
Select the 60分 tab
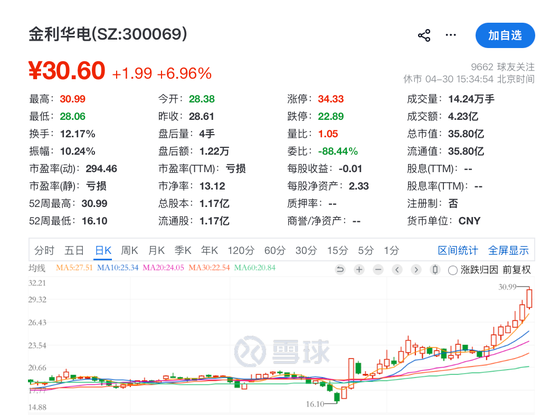pos(275,250)
